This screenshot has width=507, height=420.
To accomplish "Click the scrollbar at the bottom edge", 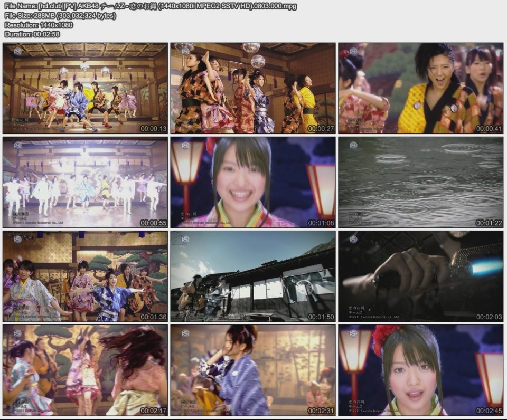I will (x=253, y=418).
